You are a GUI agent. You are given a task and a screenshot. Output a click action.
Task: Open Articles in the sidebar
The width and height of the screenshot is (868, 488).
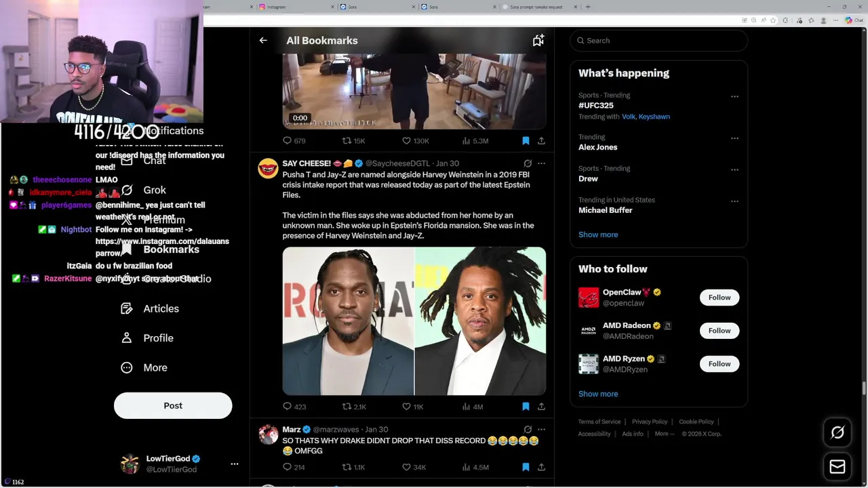[x=150, y=308]
